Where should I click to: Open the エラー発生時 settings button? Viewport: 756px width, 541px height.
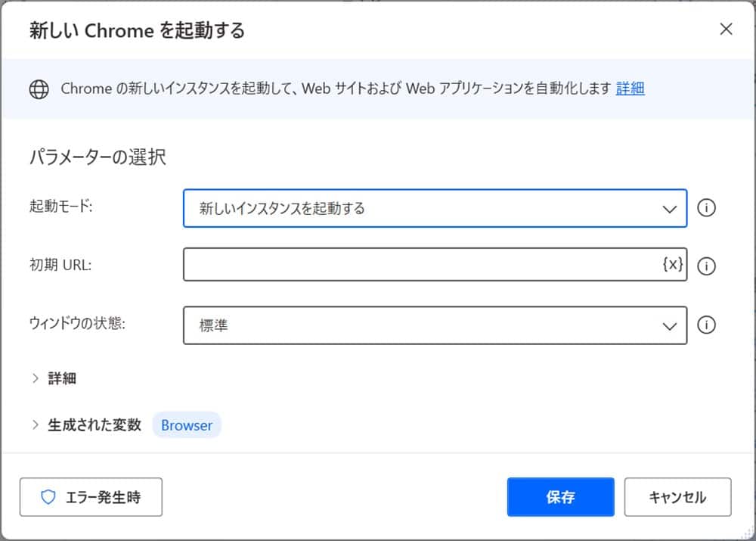(91, 497)
